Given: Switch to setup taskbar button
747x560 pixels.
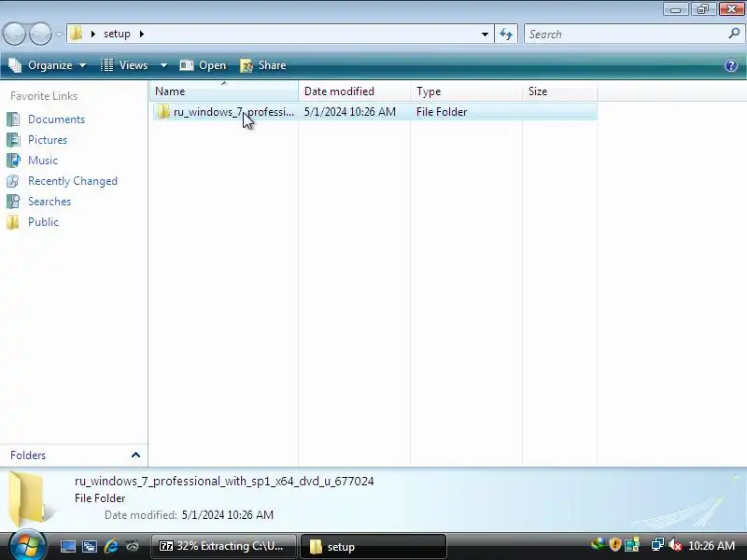Looking at the screenshot, I should tap(373, 546).
